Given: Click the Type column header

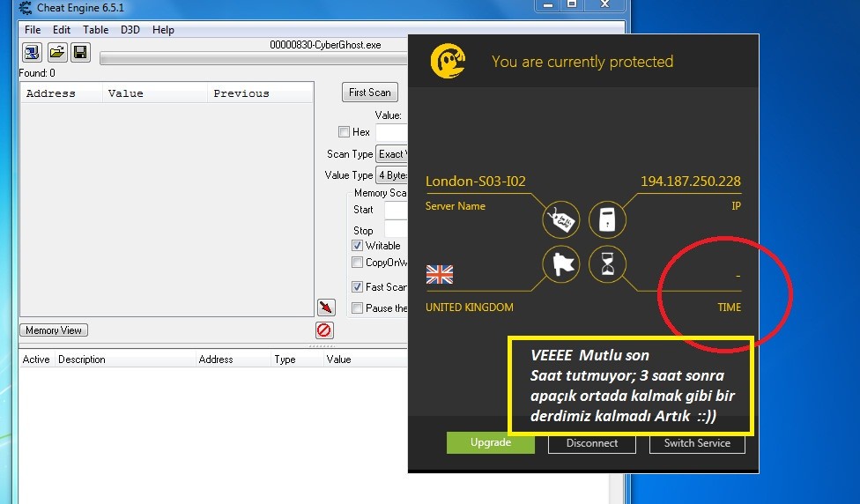Looking at the screenshot, I should pyautogui.click(x=297, y=359).
